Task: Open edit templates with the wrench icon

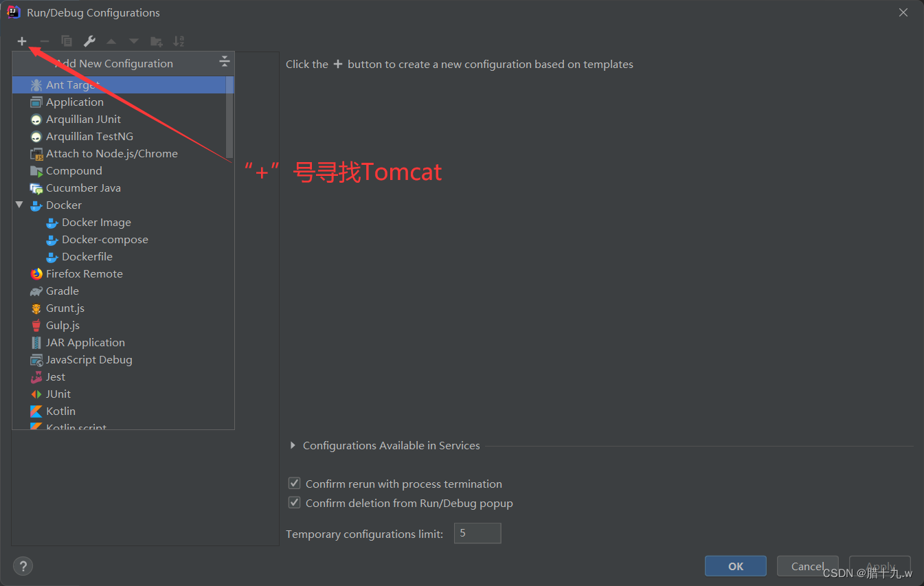Action: pos(89,41)
